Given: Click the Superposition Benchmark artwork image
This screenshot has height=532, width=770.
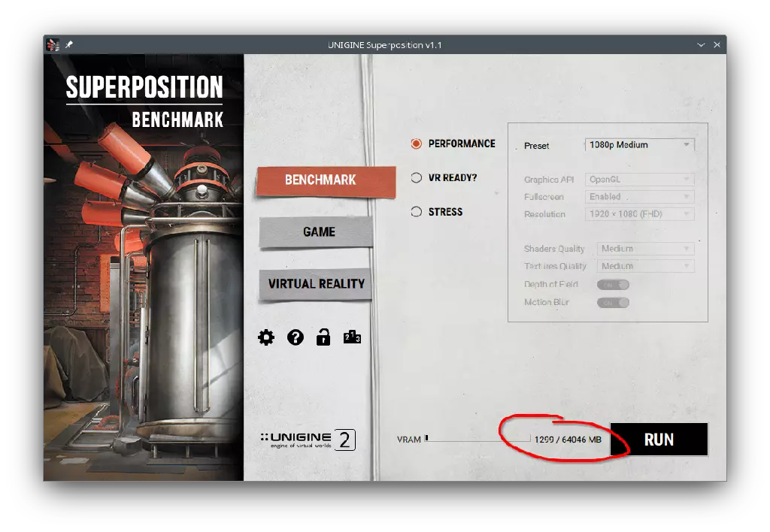Looking at the screenshot, I should click(144, 268).
